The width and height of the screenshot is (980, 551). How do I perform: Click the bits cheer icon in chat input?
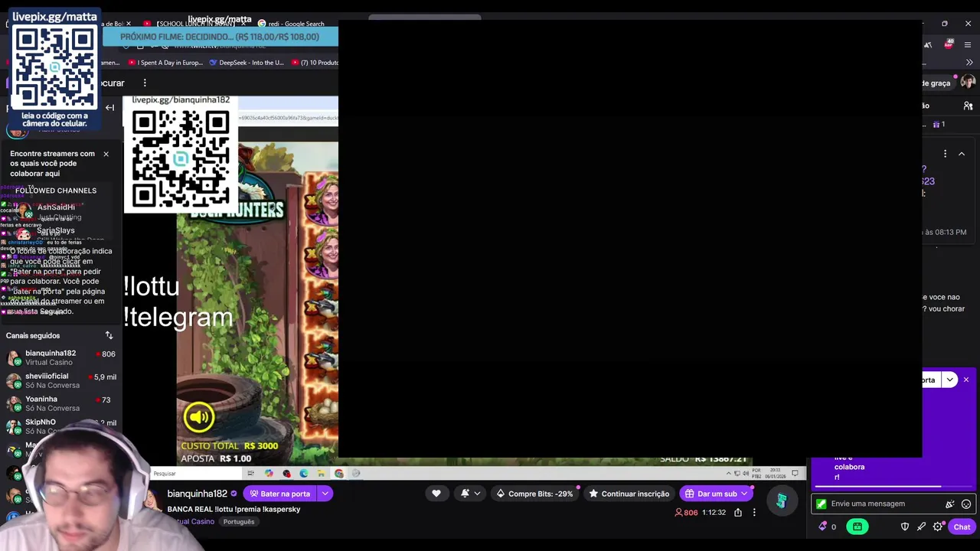(x=950, y=504)
